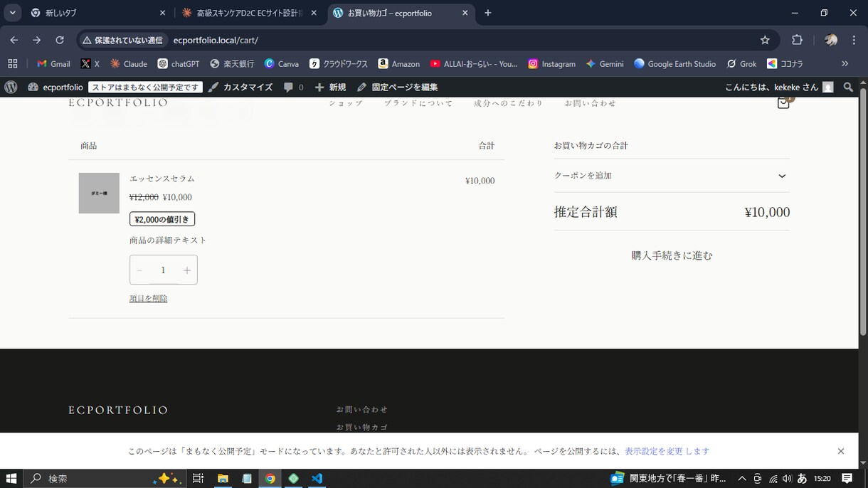
Task: Switch to the 高級スキンケアD2C tab
Action: tap(249, 13)
